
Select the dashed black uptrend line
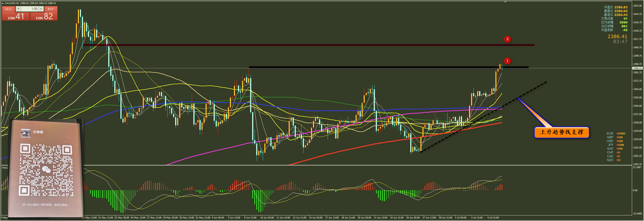(x=483, y=117)
